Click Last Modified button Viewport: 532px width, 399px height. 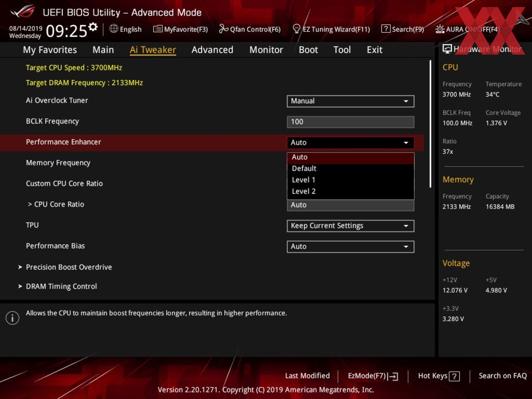[307, 376]
